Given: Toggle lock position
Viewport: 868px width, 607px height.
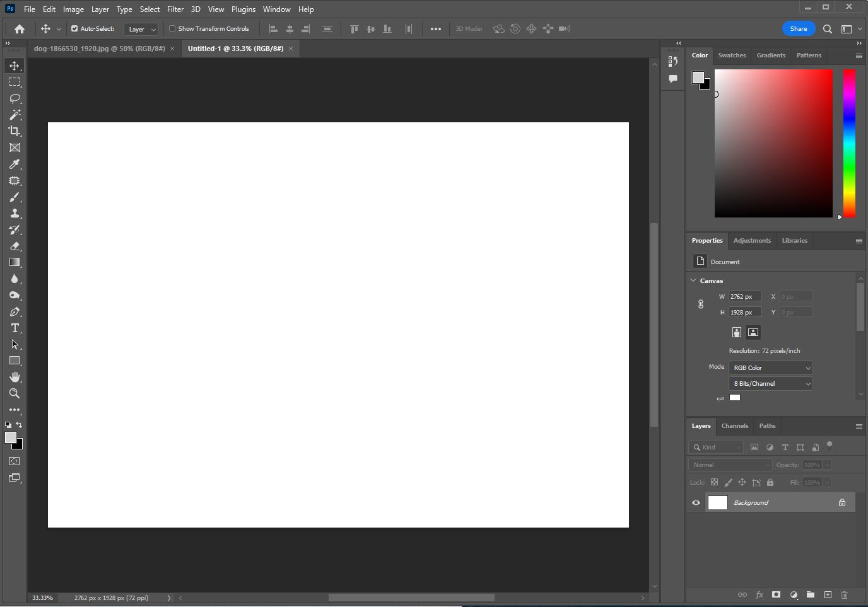Looking at the screenshot, I should coord(742,483).
